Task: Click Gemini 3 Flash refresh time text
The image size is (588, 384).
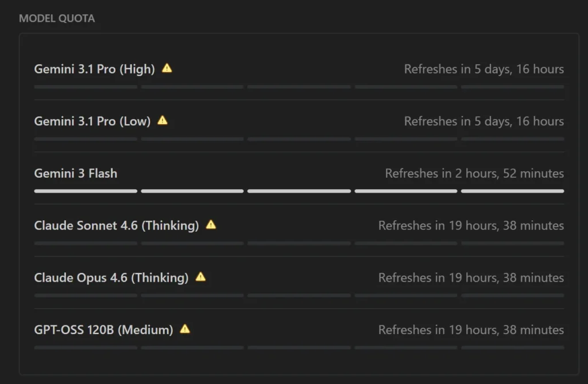Action: click(x=474, y=173)
